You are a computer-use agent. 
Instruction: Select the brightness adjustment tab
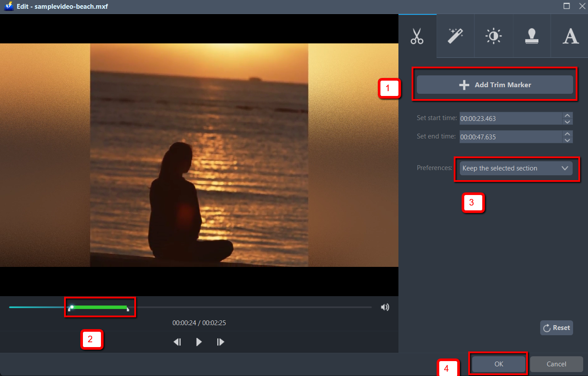coord(494,36)
